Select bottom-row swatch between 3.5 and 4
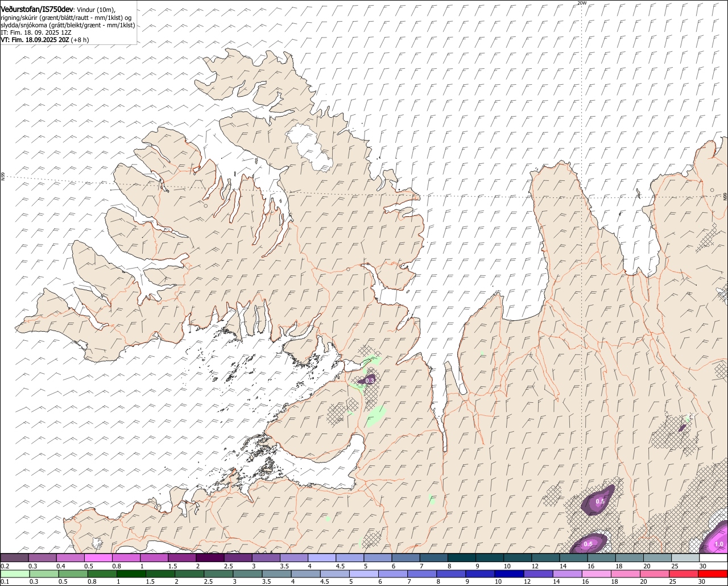728x586 pixels. (x=276, y=573)
